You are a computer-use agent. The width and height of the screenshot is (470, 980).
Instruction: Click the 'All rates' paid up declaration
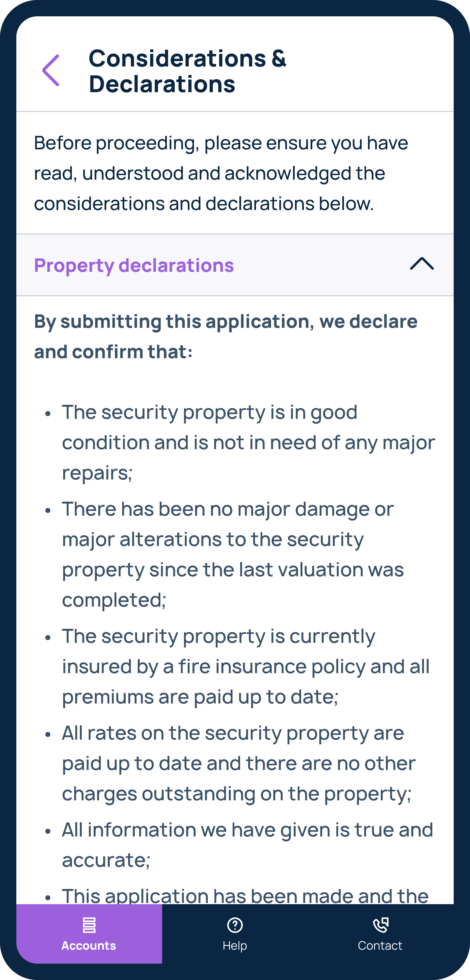[239, 763]
